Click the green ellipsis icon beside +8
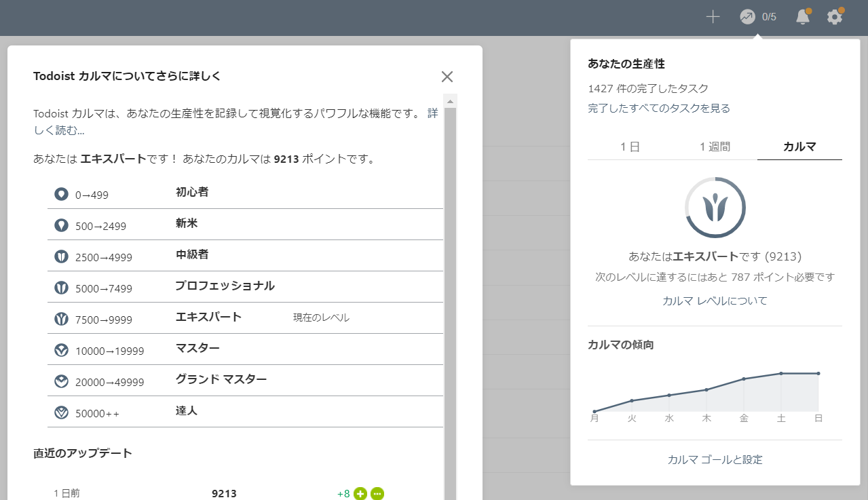 (x=377, y=494)
